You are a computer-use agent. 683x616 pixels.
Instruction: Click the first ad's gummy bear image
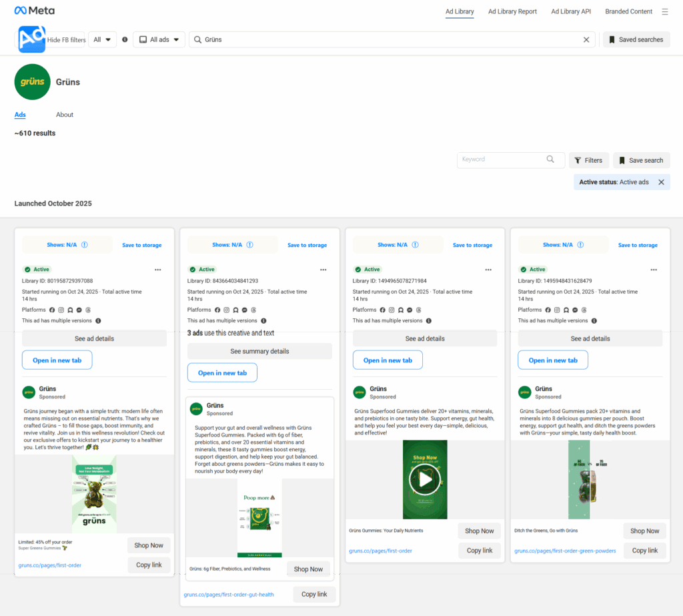[x=94, y=494]
